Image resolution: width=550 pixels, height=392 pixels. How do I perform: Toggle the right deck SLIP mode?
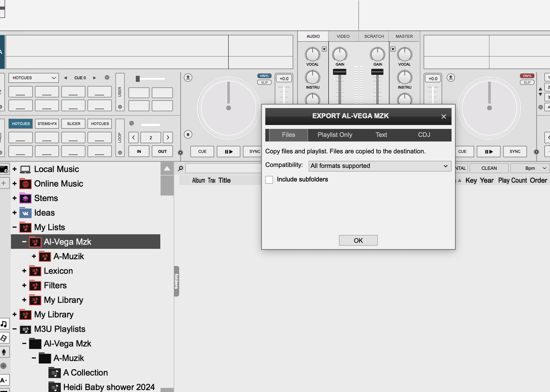[527, 82]
